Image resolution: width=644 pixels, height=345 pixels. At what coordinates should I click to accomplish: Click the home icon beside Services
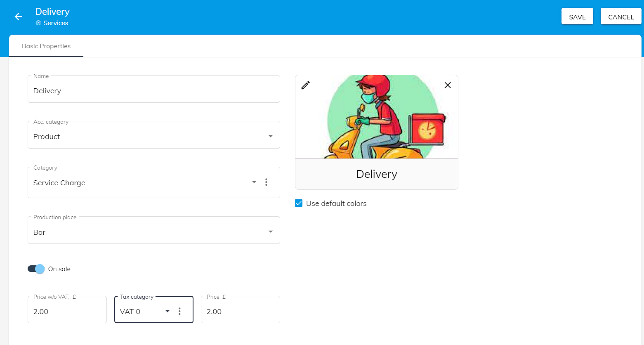tap(38, 23)
